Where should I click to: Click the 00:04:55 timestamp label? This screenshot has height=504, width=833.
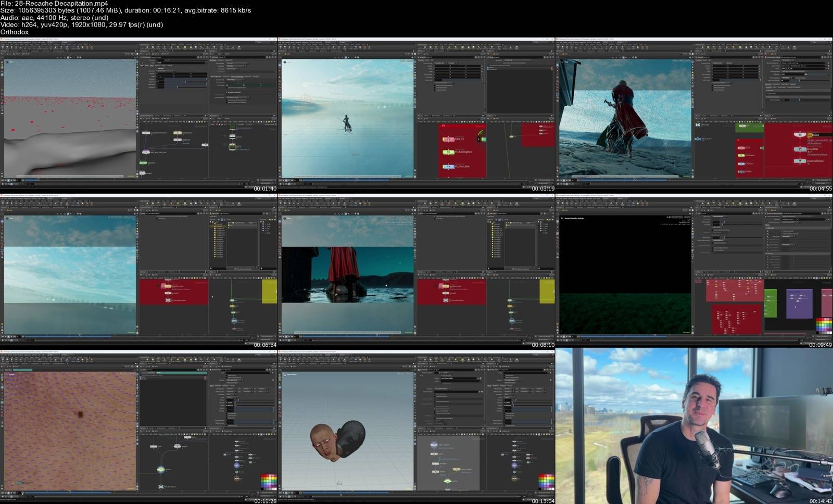[821, 188]
